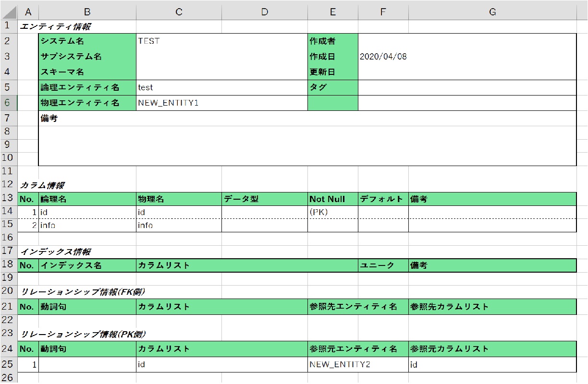Viewport: 588px width, 384px height.
Task: Select column G by its header
Action: tap(492, 12)
